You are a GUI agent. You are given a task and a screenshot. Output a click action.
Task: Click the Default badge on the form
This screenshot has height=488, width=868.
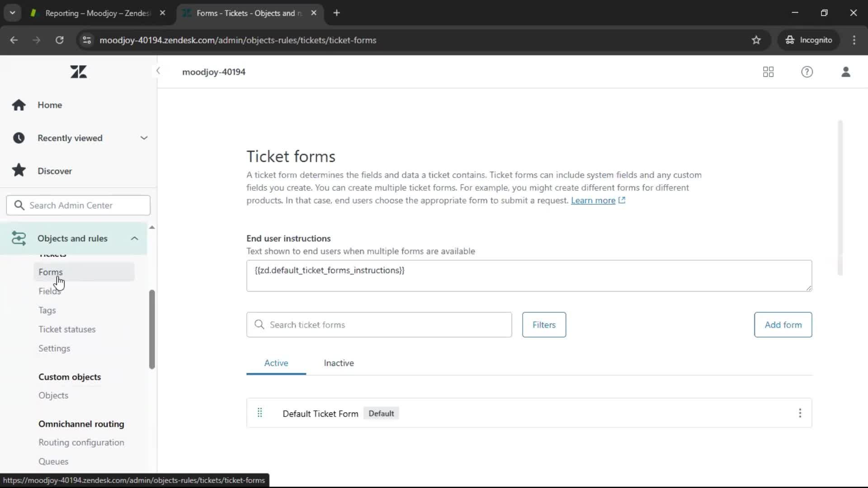(381, 413)
